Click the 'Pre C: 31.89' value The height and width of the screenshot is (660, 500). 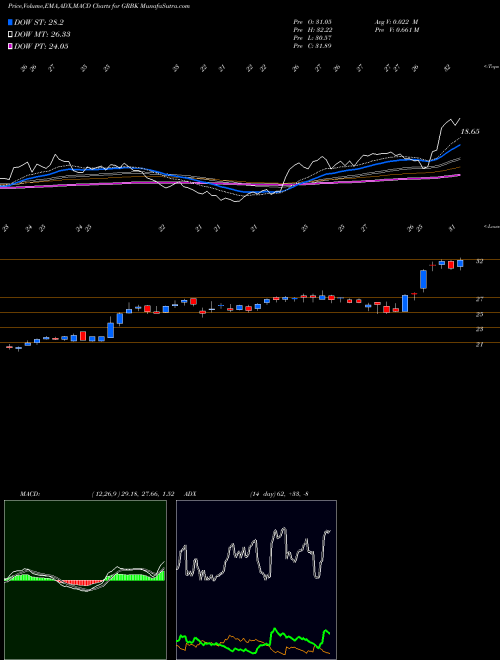[312, 46]
